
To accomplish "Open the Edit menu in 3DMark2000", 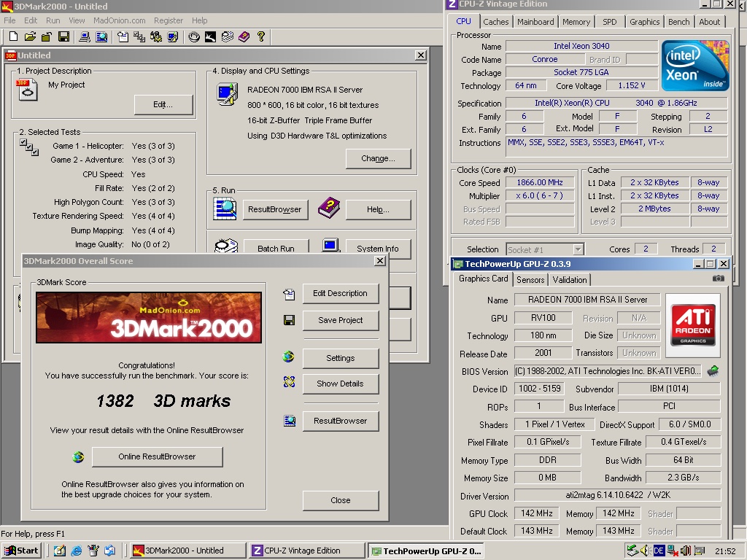I will coord(31,20).
